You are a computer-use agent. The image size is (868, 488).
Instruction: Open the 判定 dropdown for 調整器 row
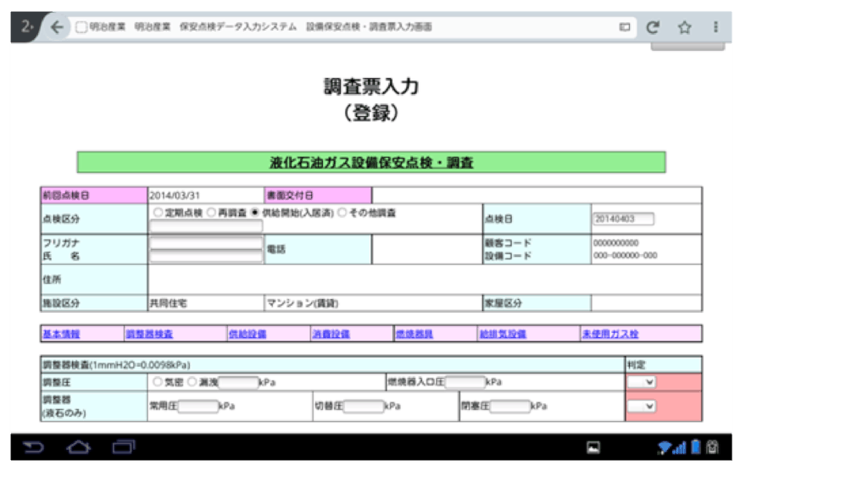(642, 406)
